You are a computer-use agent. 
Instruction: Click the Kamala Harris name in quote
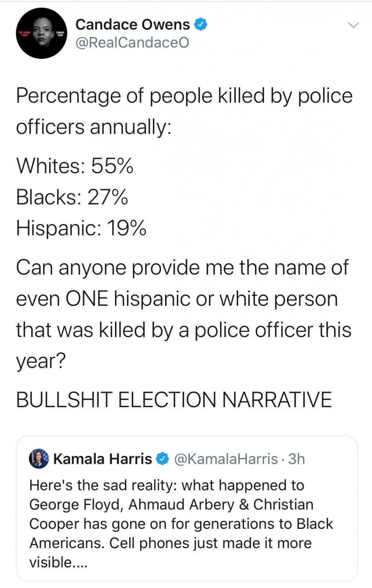pyautogui.click(x=102, y=459)
